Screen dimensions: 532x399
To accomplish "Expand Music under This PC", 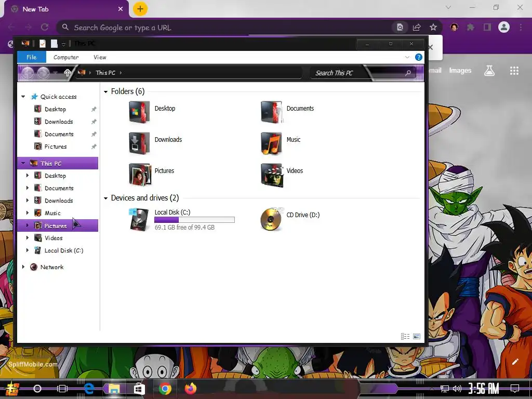I will coord(28,212).
